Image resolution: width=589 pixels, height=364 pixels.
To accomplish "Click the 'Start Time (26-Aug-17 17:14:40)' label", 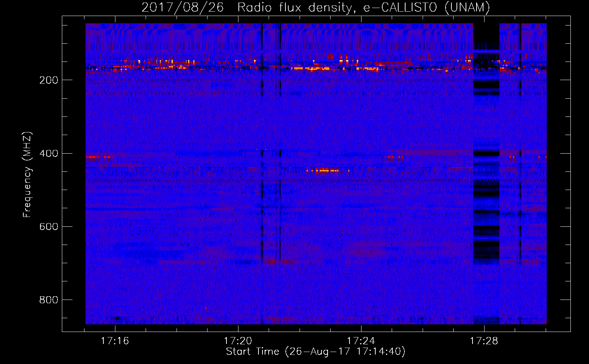I will [x=316, y=352].
